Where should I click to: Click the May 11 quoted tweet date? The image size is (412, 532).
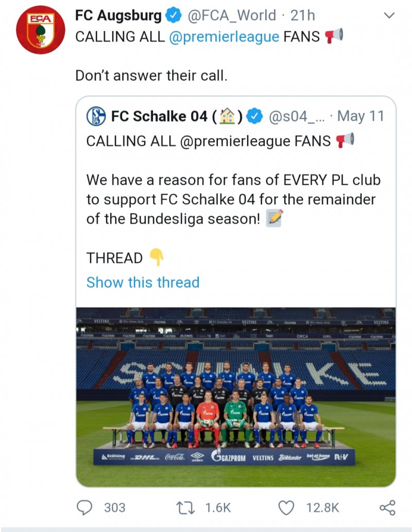pyautogui.click(x=360, y=117)
